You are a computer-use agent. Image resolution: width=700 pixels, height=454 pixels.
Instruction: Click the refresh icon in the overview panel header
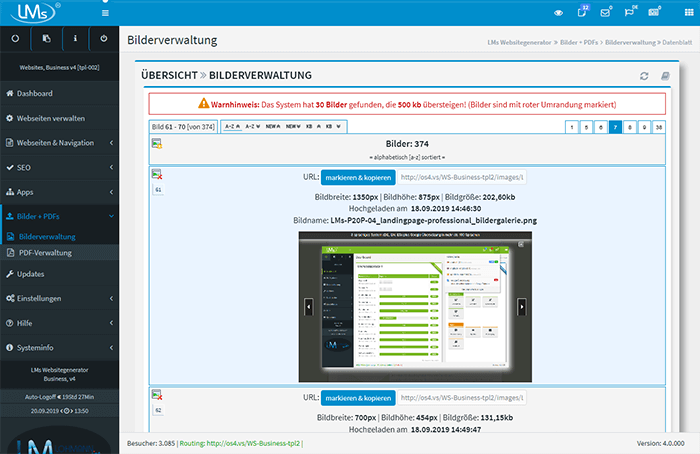pyautogui.click(x=645, y=76)
